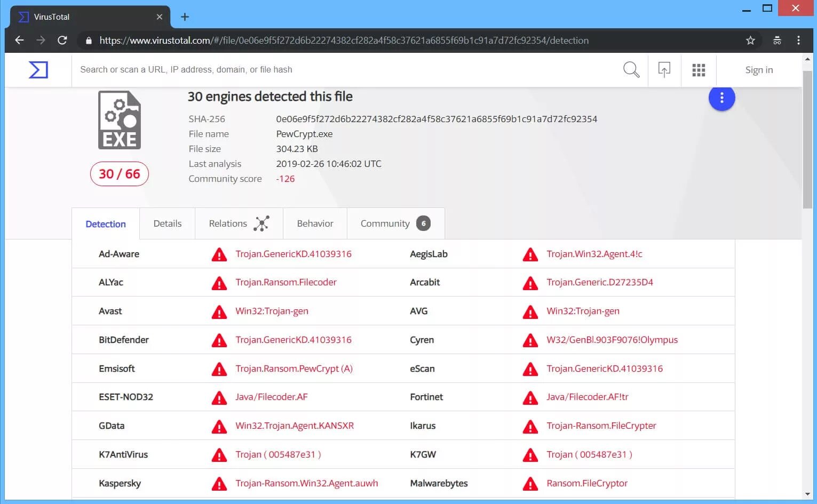This screenshot has height=504, width=817.
Task: Click Ikarus result Trojan-Ransom.FileCrypter
Action: [x=601, y=426]
